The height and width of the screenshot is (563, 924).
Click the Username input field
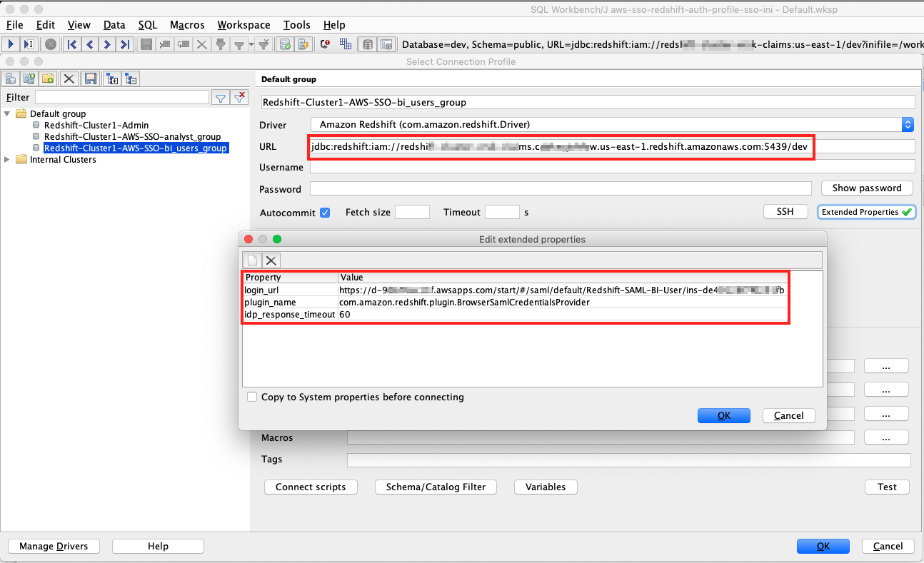coord(613,167)
